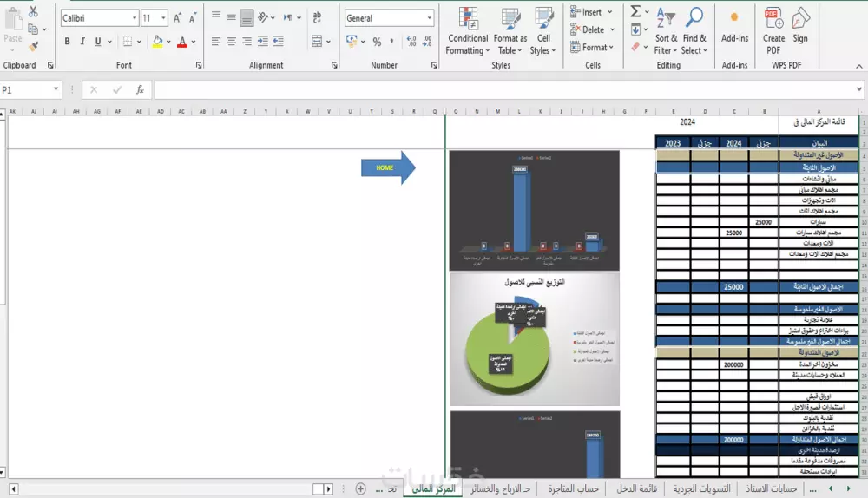Toggle align text left
The width and height of the screenshot is (868, 498).
click(216, 41)
